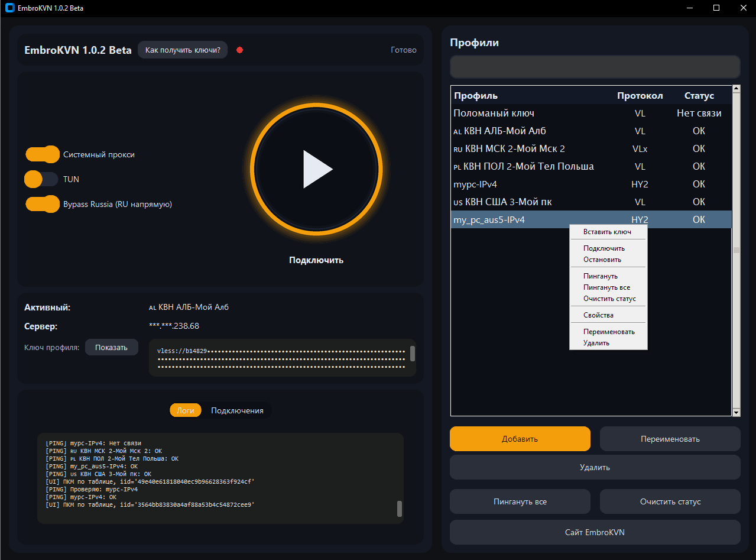
Task: Choose Удалить in the context menu
Action: [596, 343]
